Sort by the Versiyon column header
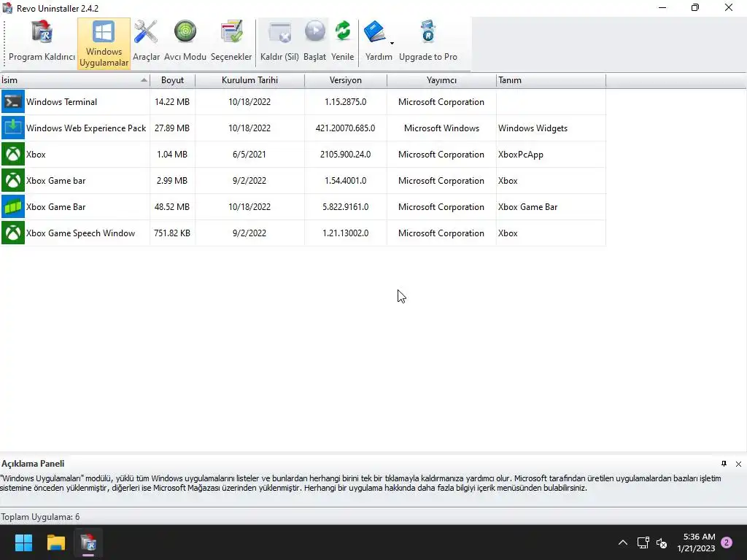The image size is (747, 560). pos(345,80)
